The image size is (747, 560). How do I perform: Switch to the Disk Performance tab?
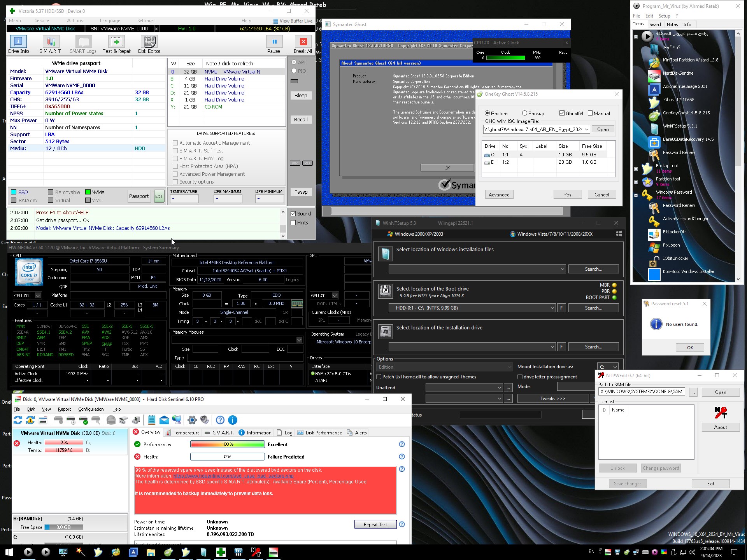pyautogui.click(x=319, y=432)
